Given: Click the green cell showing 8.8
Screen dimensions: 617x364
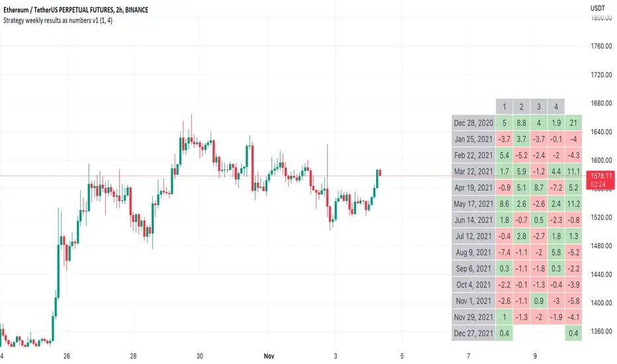Looking at the screenshot, I should click(522, 122).
